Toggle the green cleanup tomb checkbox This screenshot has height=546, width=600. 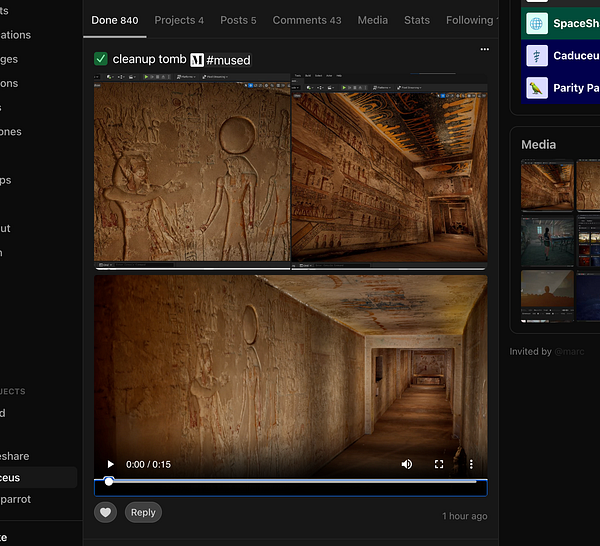[x=101, y=60]
